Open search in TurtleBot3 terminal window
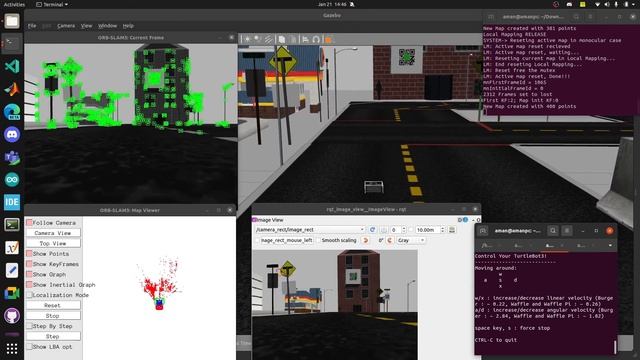Screen dimensions: 640x360 tap(553, 231)
